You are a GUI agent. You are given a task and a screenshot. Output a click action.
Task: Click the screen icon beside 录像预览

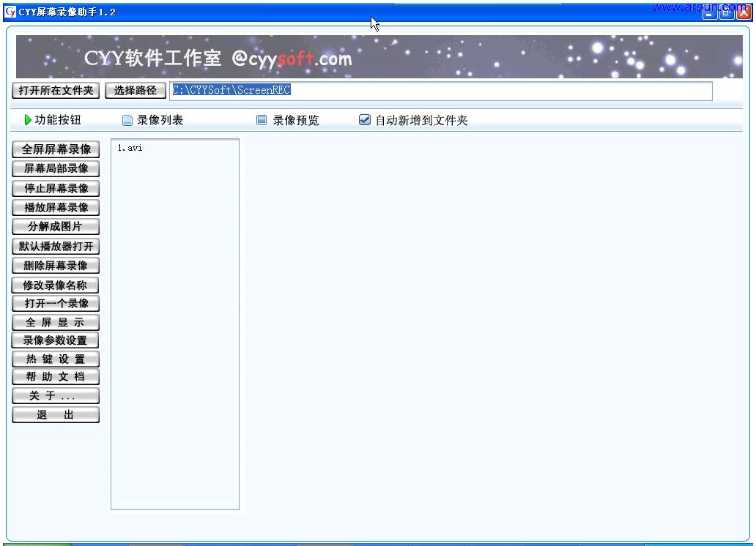[262, 120]
